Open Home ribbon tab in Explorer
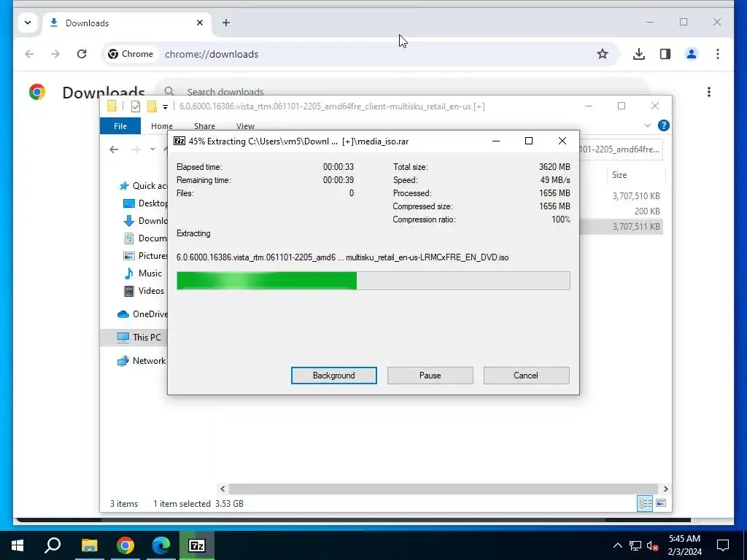 tap(161, 126)
